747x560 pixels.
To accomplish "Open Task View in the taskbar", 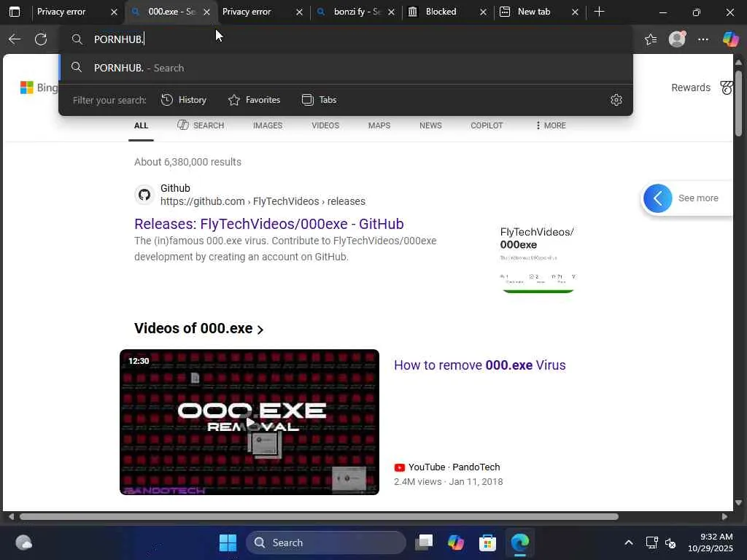I will pos(424,542).
